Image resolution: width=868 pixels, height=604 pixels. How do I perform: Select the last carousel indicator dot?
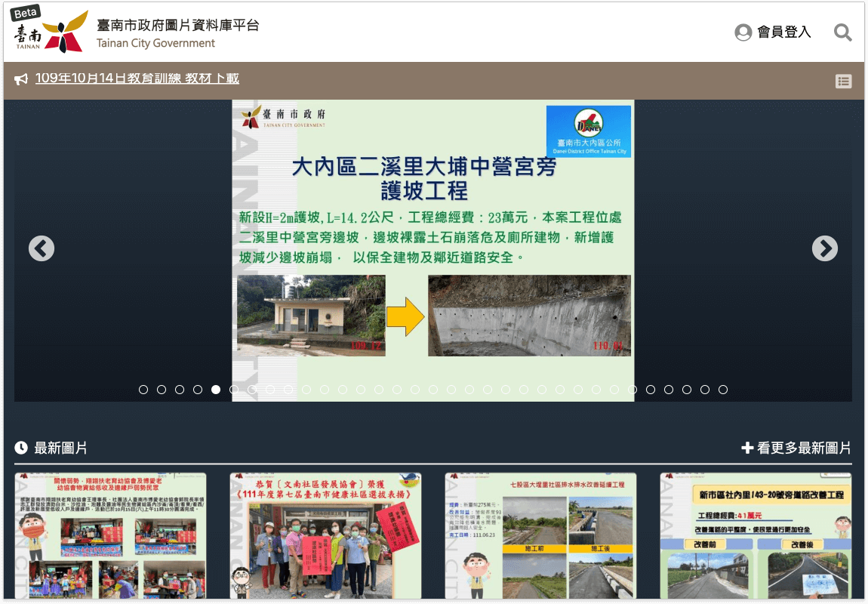(x=723, y=390)
